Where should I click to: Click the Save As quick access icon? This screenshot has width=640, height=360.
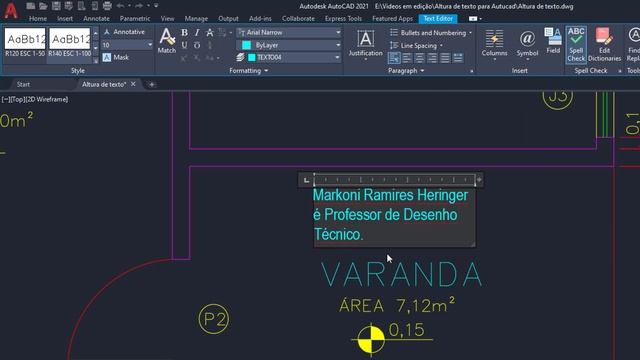(69, 6)
